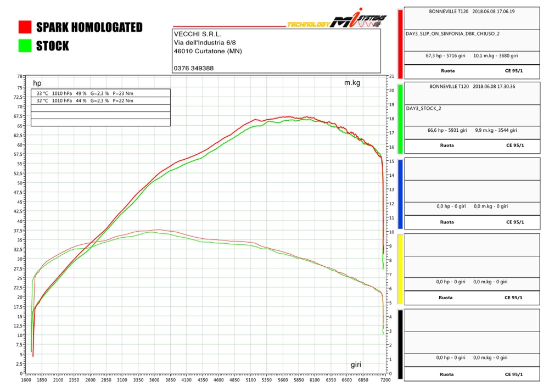Click the m.kg axis label
The height and width of the screenshot is (392, 549).
coord(352,82)
